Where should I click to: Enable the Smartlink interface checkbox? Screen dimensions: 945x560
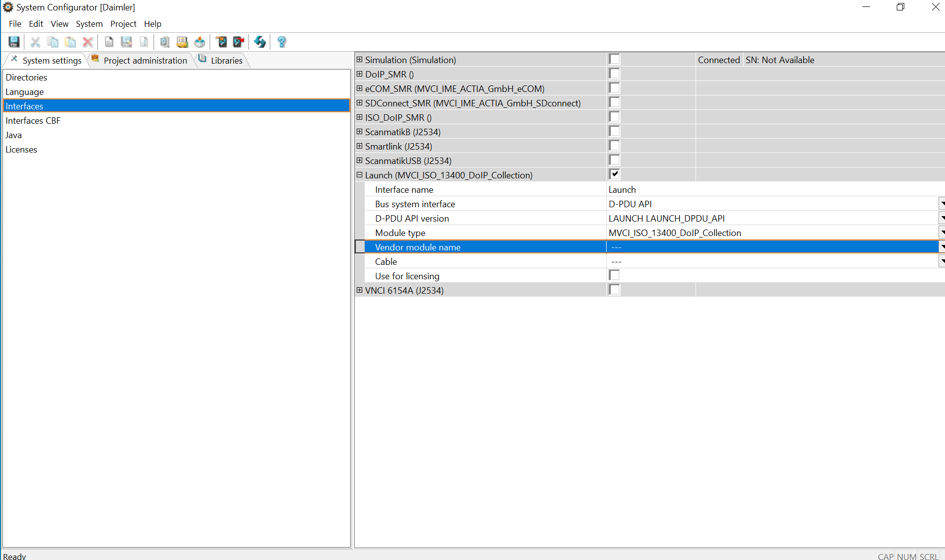point(615,146)
